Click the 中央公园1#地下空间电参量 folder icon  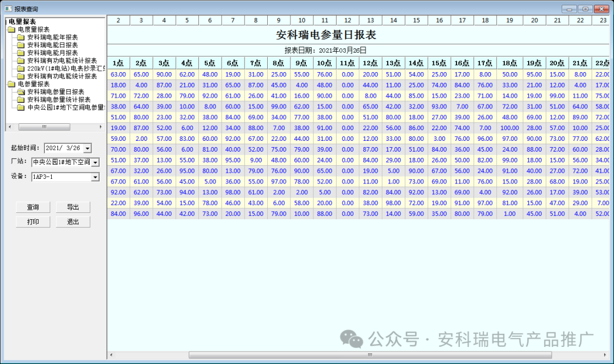tap(20, 106)
